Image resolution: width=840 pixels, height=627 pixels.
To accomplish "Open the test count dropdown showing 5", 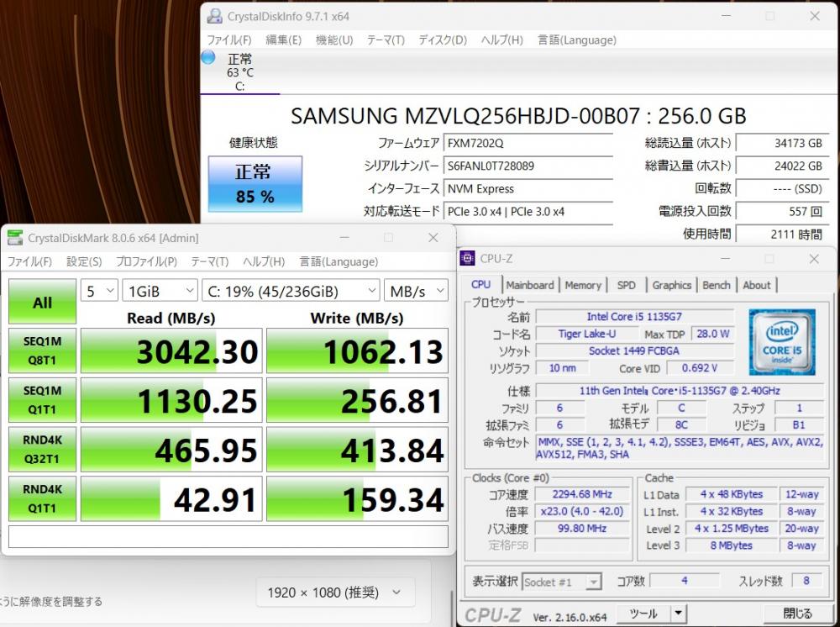I will (x=99, y=291).
